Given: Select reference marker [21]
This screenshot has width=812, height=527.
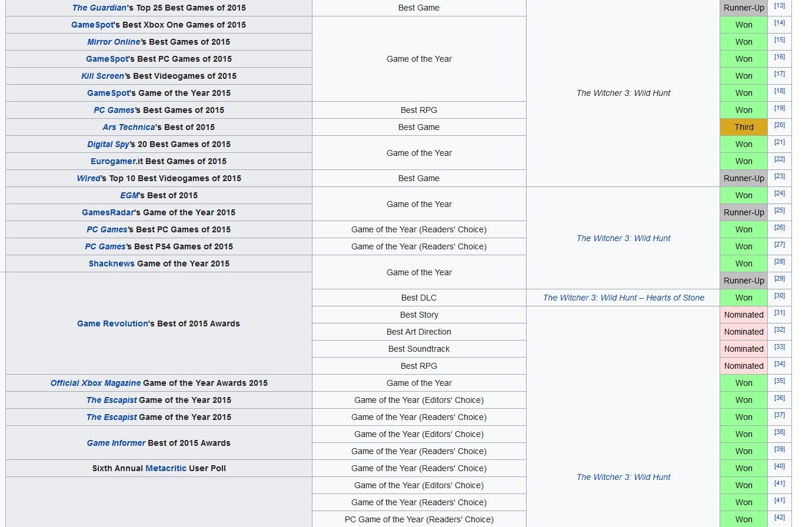Looking at the screenshot, I should pyautogui.click(x=780, y=142).
